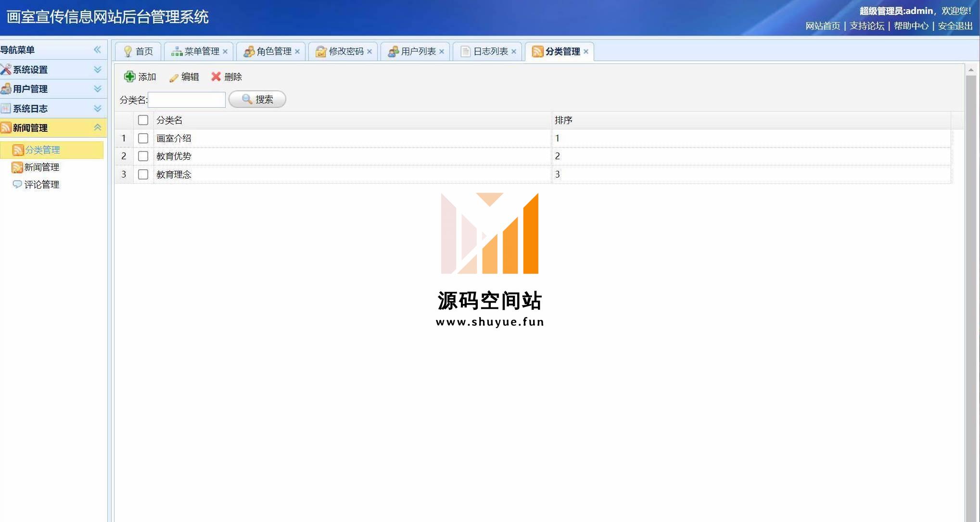980x522 pixels.
Task: Open 新闻管理 item in sidebar tree
Action: [x=41, y=167]
